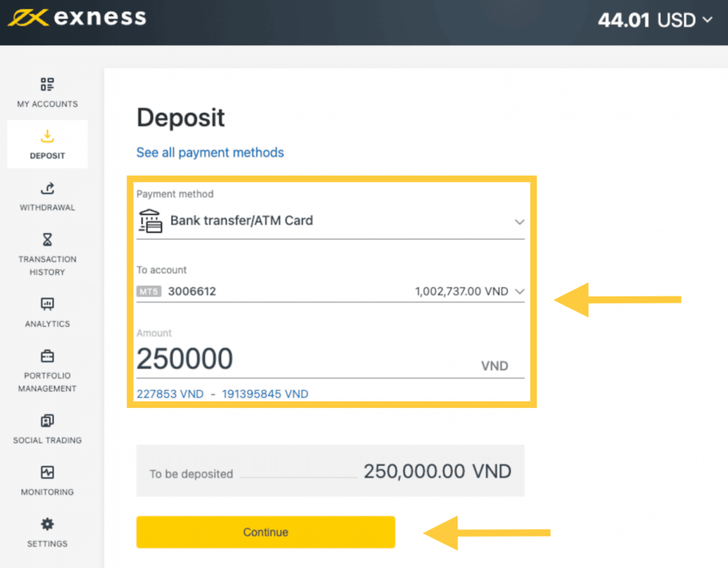Click the To be deposited label
Viewport: 728px width, 568px height.
click(x=191, y=474)
